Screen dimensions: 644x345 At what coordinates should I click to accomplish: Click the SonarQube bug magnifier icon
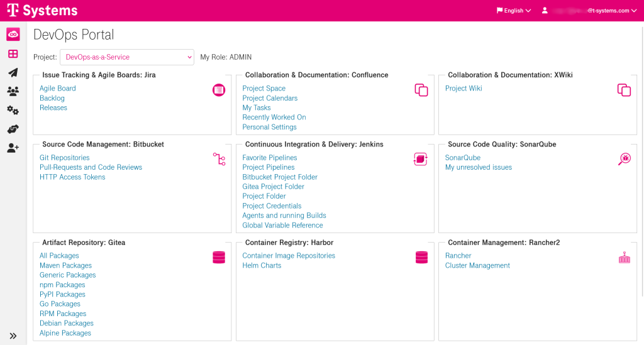pyautogui.click(x=625, y=159)
